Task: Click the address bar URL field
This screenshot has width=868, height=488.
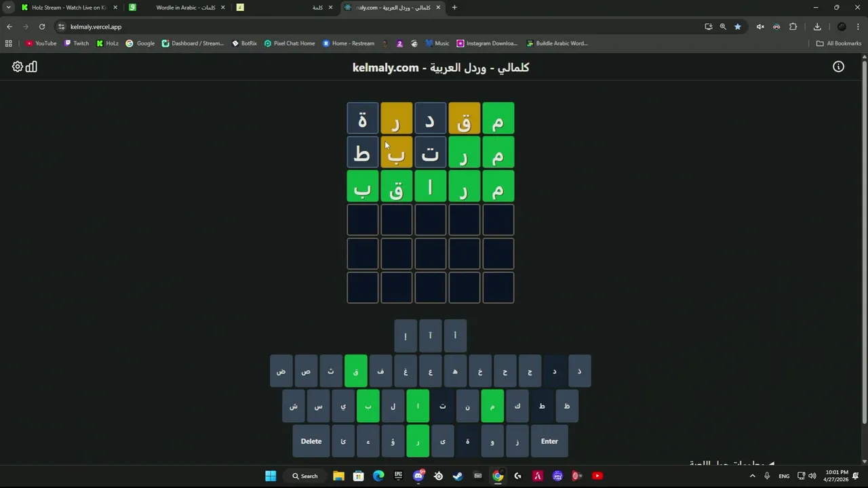Action: point(380,26)
